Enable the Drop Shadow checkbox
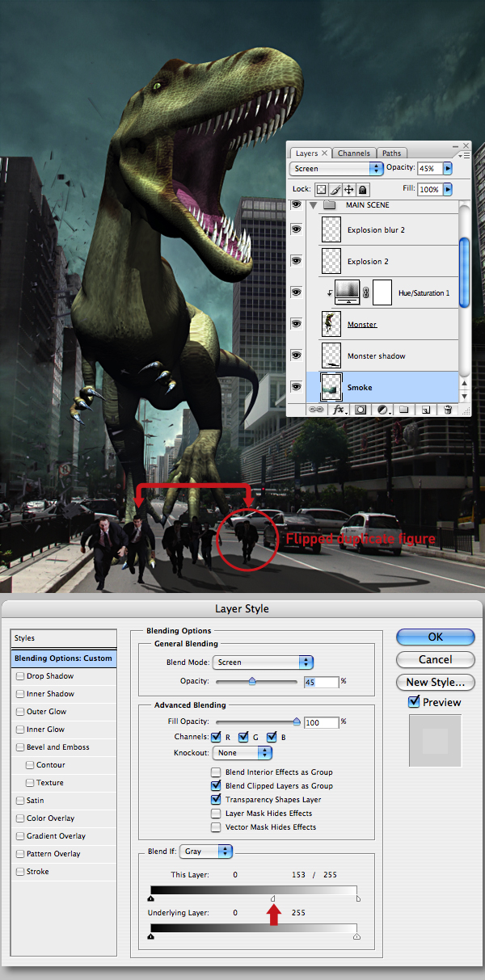 point(19,676)
